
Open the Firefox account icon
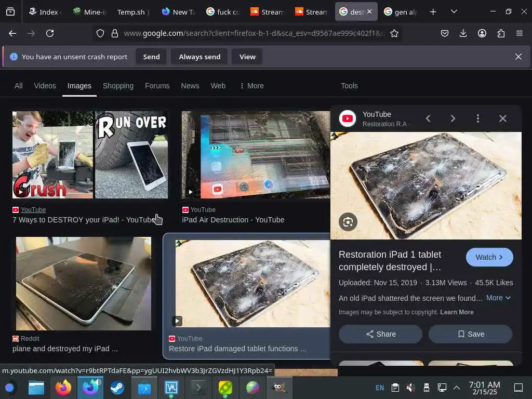(482, 33)
